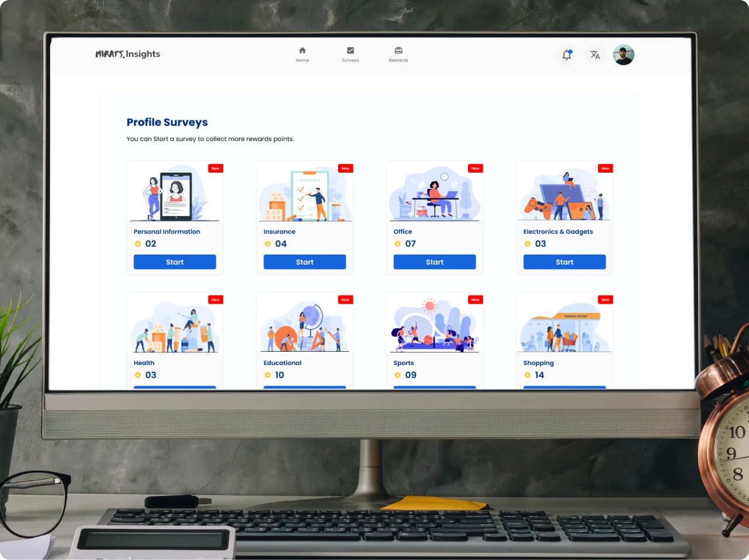Open the user profile avatar
This screenshot has height=560, width=749.
[x=624, y=55]
